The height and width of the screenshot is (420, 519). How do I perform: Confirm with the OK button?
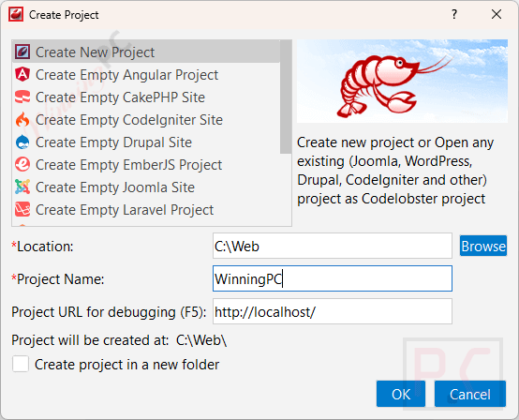(401, 394)
